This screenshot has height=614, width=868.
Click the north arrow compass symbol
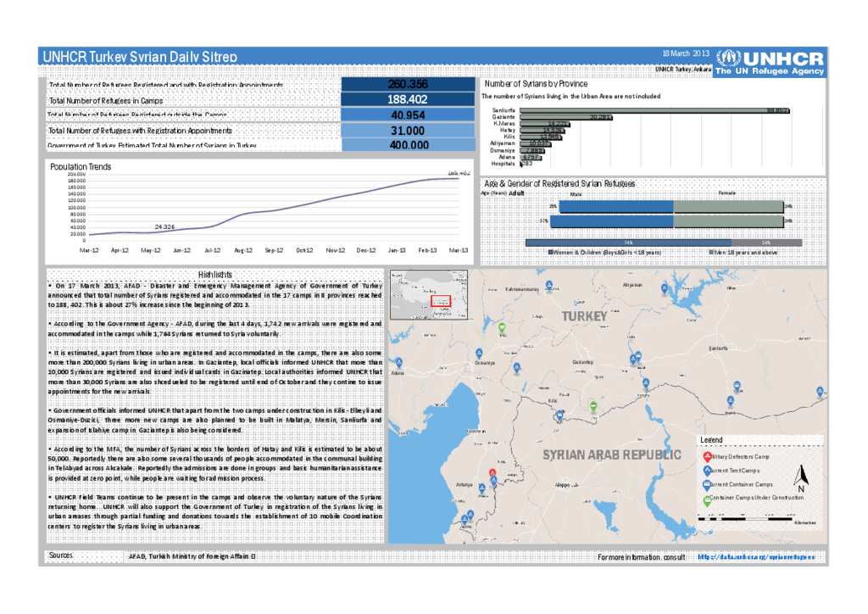pyautogui.click(x=800, y=477)
